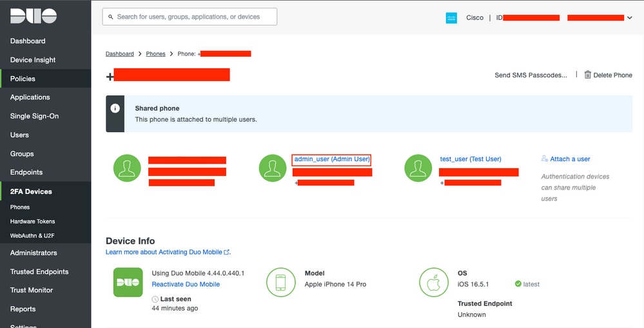Click the test_user avatar icon
This screenshot has height=328, width=644.
418,168
